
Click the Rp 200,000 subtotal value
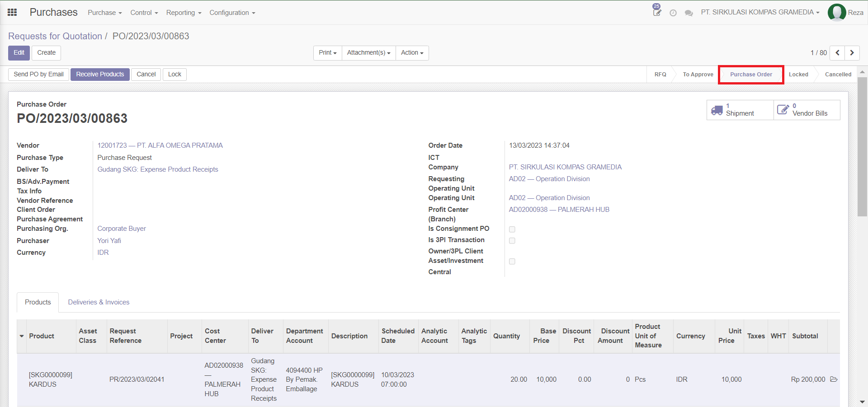tap(808, 379)
